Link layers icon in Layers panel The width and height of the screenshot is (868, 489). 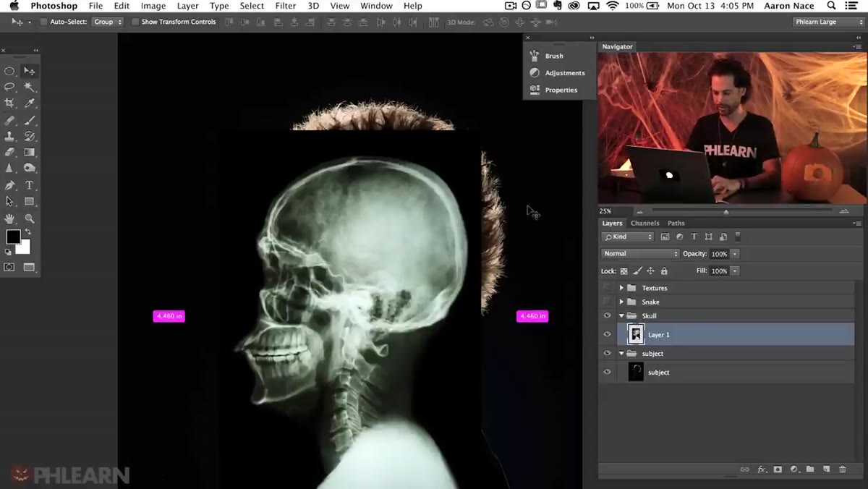pyautogui.click(x=745, y=469)
